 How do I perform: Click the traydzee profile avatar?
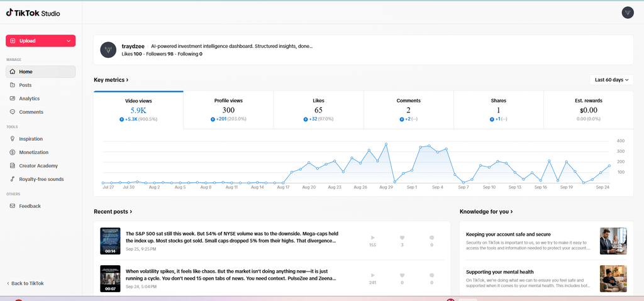[108, 50]
